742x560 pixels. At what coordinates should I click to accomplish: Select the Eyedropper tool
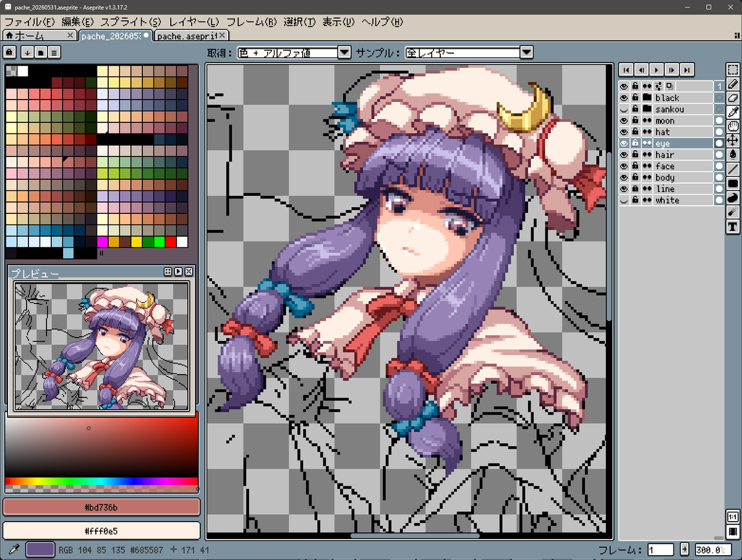733,112
